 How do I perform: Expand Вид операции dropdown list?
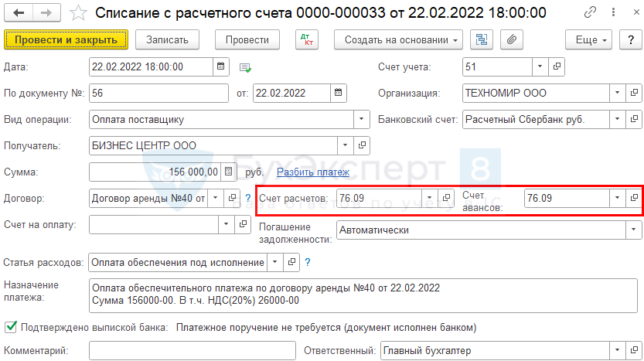[361, 120]
